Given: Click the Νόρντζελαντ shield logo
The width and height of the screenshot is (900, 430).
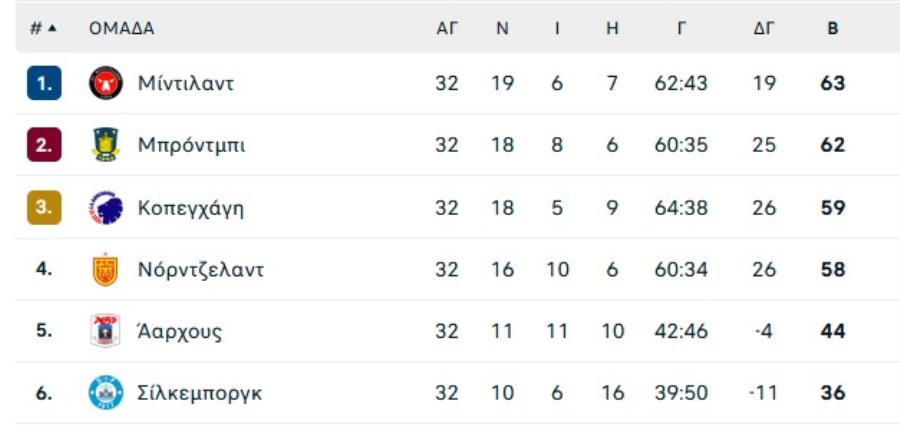Looking at the screenshot, I should [x=106, y=269].
